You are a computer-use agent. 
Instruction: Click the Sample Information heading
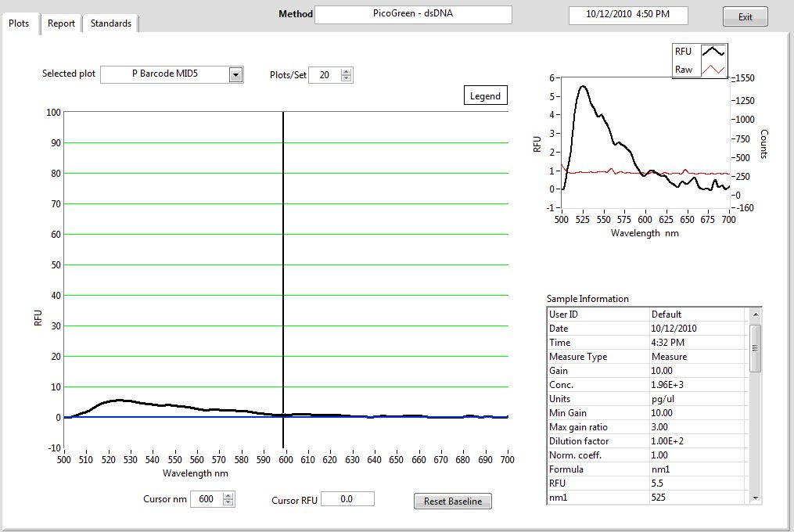coord(587,299)
